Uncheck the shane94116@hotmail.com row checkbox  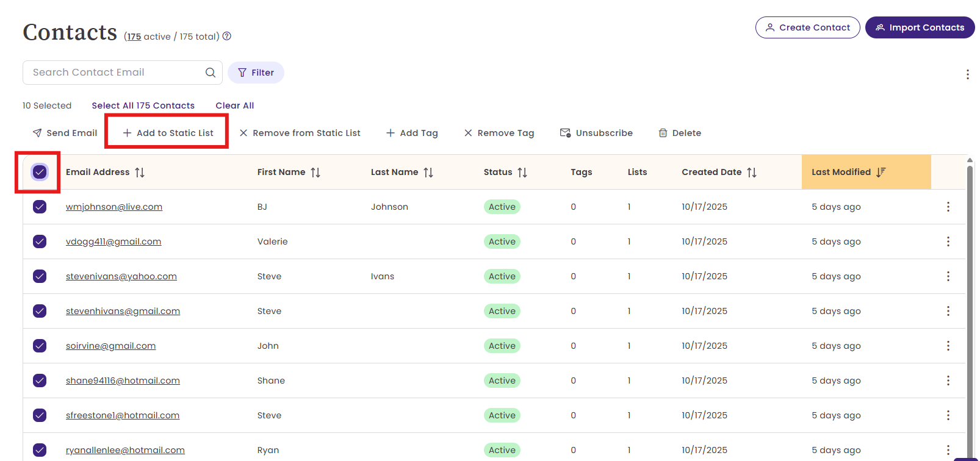(40, 381)
